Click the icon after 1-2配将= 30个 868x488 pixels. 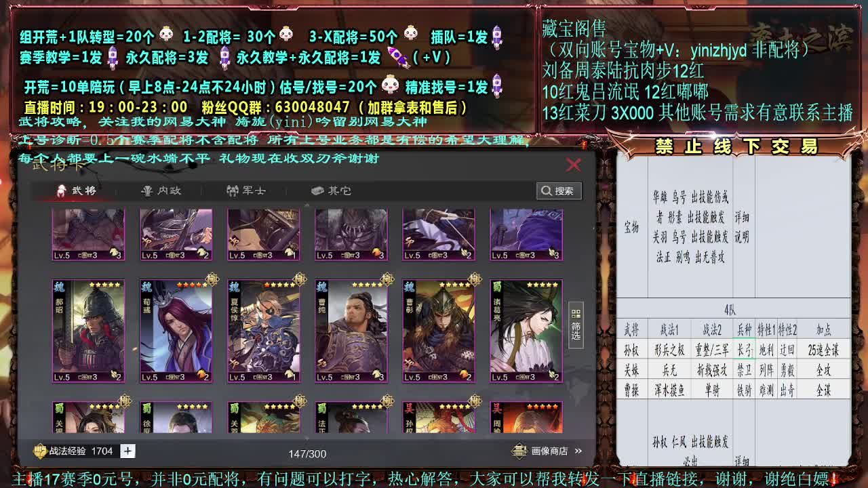click(x=286, y=34)
